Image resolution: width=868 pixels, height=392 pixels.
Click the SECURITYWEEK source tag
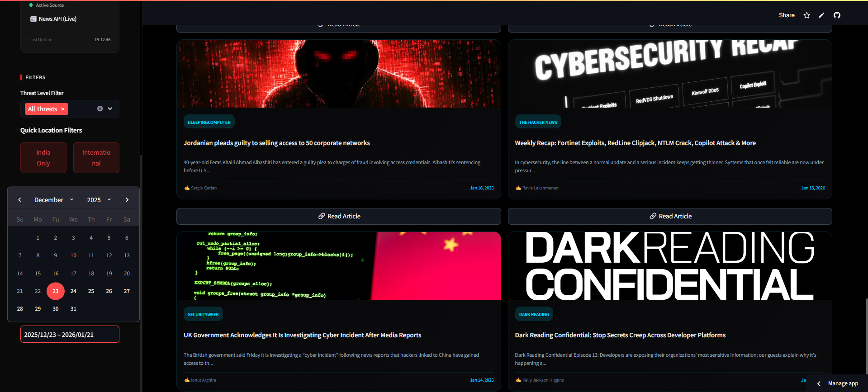click(x=203, y=314)
